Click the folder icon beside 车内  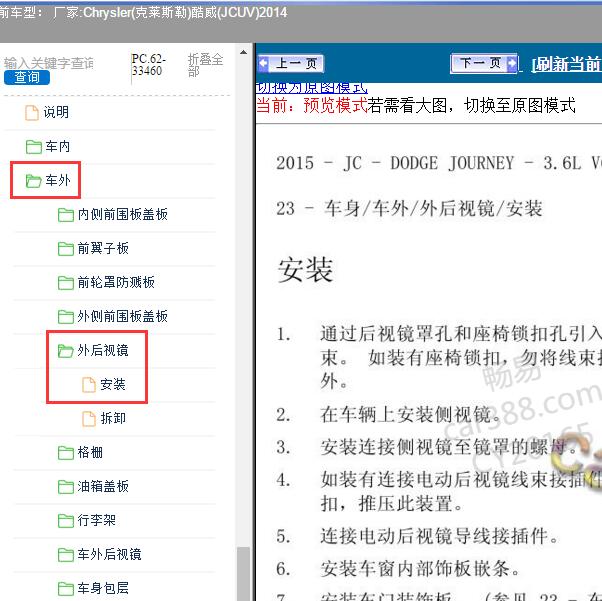click(x=34, y=146)
